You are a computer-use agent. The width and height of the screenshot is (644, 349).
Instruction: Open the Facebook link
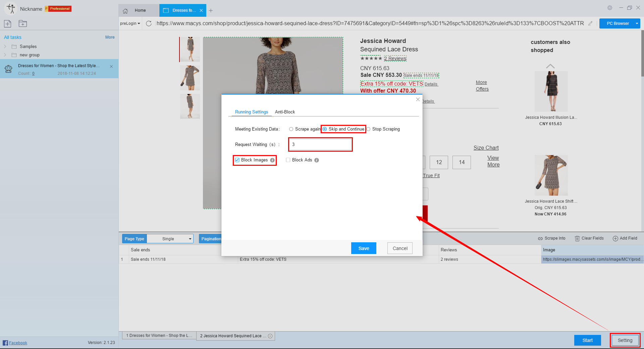[x=18, y=343]
